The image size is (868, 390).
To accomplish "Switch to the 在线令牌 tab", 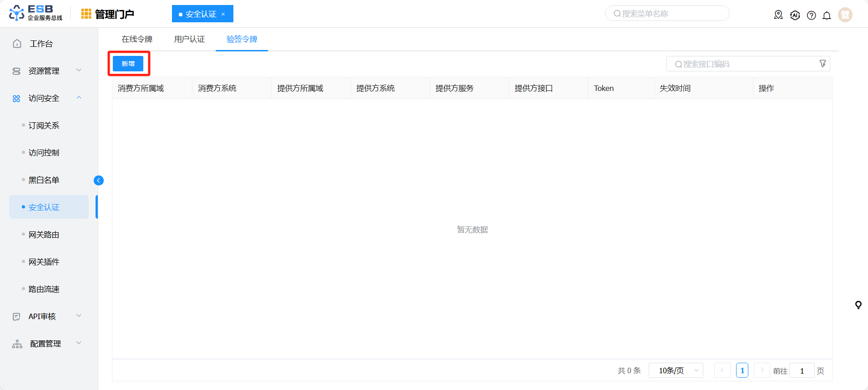I will coord(137,39).
